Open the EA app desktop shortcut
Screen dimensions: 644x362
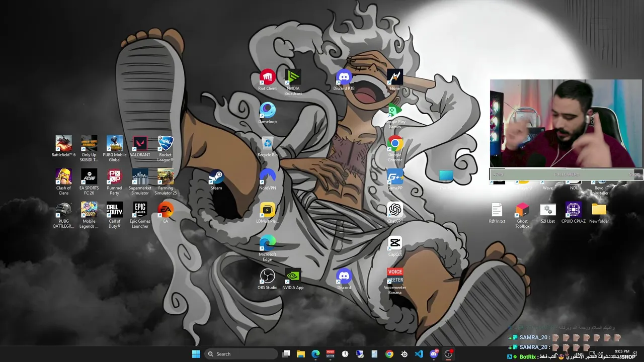click(x=166, y=213)
